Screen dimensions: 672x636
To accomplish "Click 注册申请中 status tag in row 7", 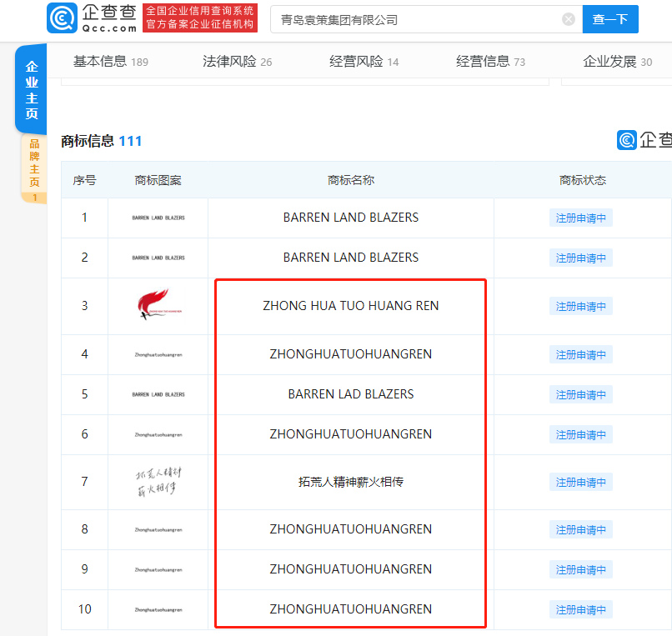I will click(x=581, y=483).
